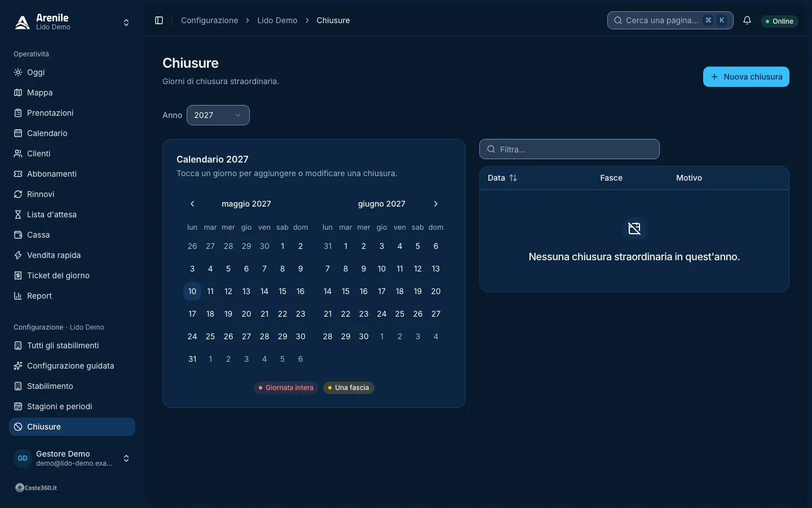Open Mappa via its map icon
Image resolution: width=812 pixels, height=508 pixels.
tap(18, 93)
